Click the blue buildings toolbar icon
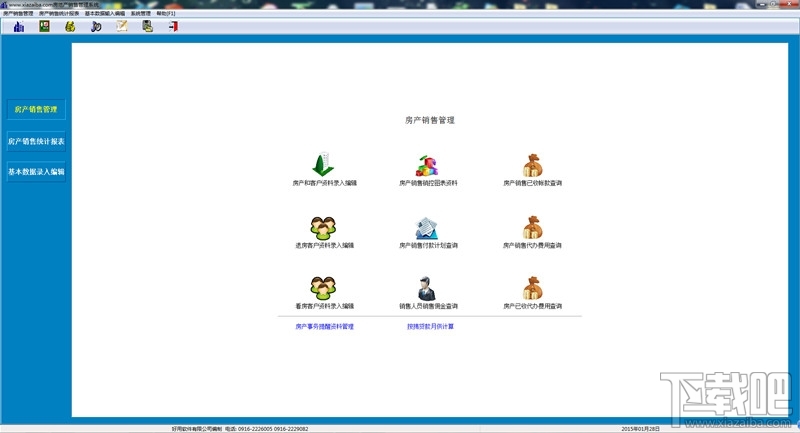800x433 pixels. (19, 27)
